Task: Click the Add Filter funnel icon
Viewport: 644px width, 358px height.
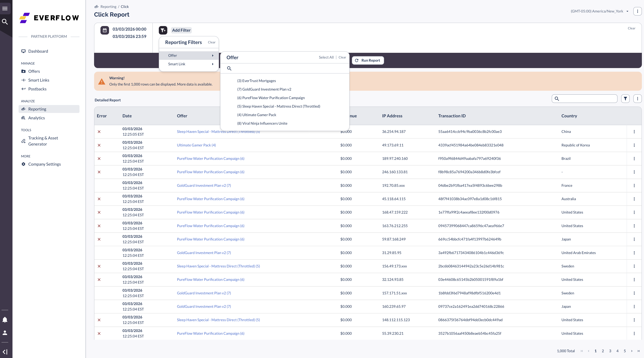Action: pos(163,30)
